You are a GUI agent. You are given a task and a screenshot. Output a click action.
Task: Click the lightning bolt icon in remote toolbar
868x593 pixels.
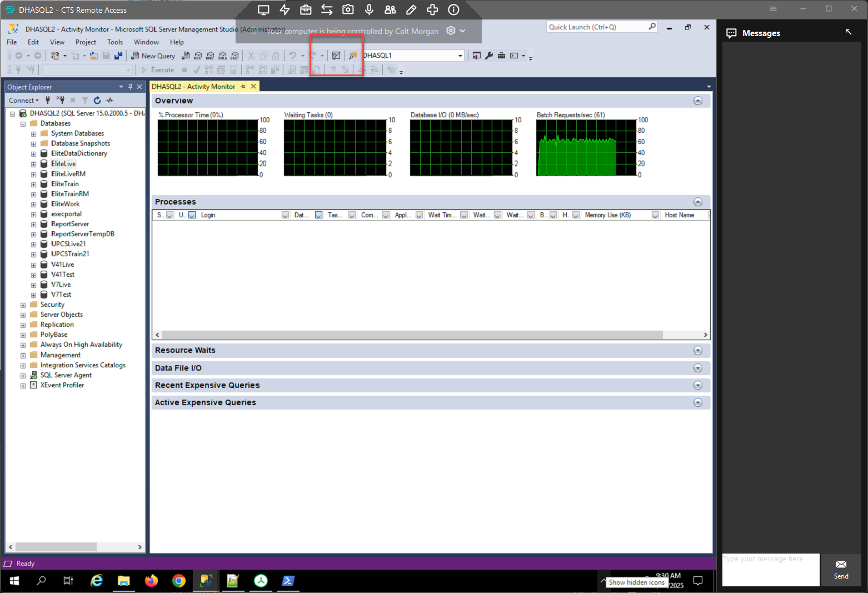point(285,9)
